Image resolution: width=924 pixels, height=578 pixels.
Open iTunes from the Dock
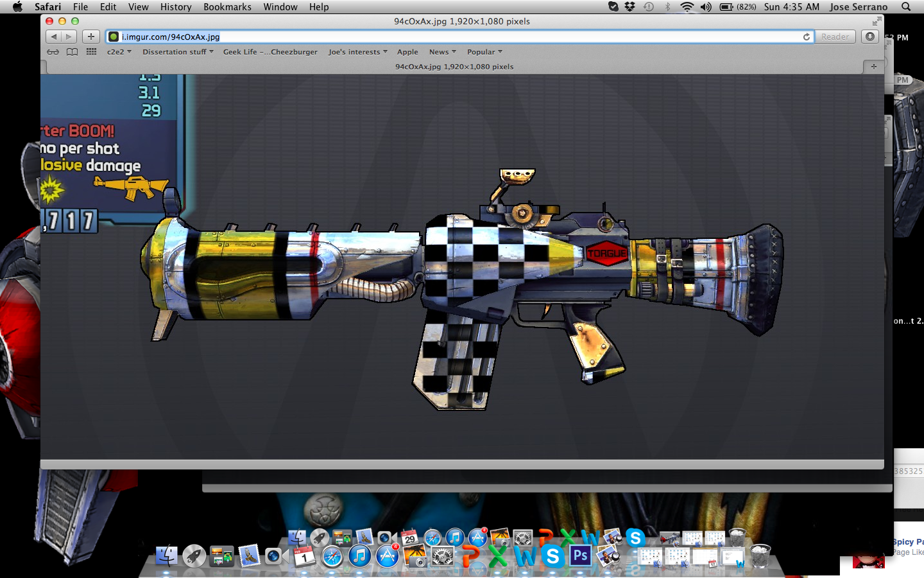360,556
